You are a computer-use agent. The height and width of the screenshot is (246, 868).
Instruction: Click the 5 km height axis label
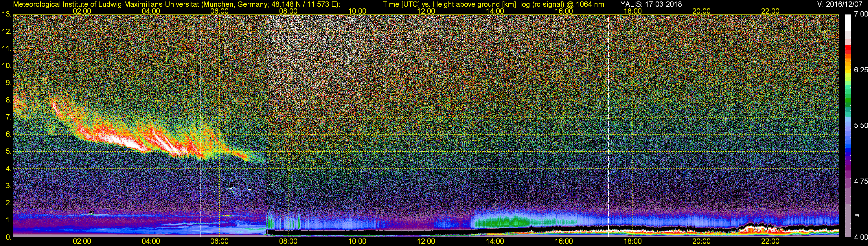[x=8, y=152]
